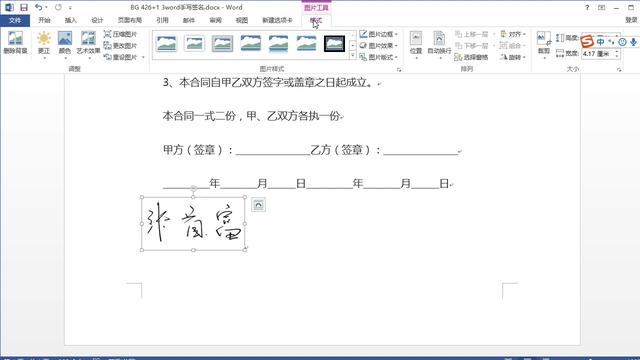Toggle Sogou 中 Chinese/English input mode
Image resolution: width=640 pixels, height=360 pixels.
pyautogui.click(x=600, y=42)
